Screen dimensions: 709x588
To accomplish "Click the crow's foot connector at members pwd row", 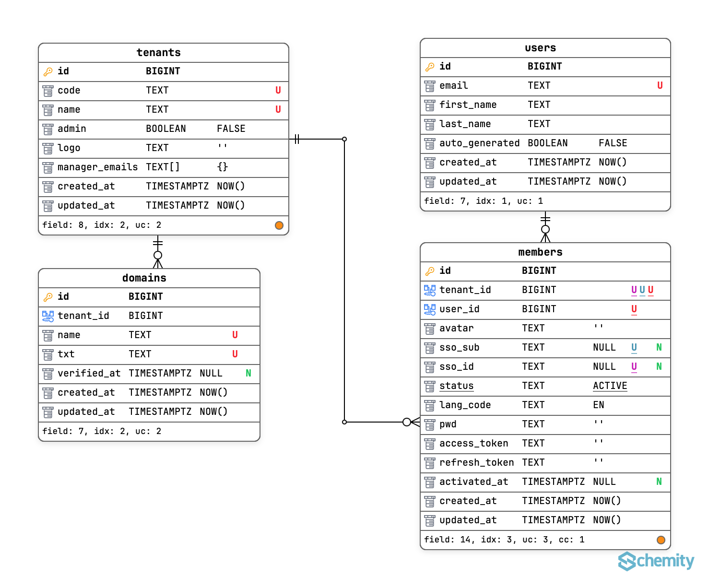I will 411,422.
